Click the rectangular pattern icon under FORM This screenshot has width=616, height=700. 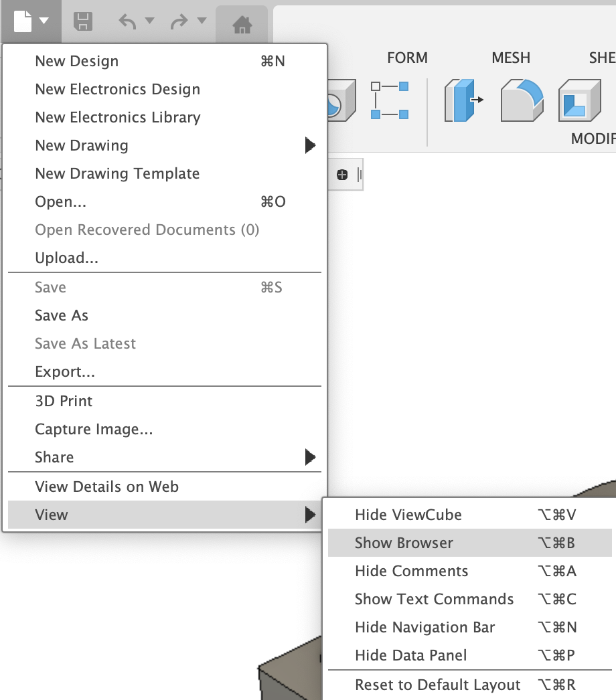click(390, 100)
